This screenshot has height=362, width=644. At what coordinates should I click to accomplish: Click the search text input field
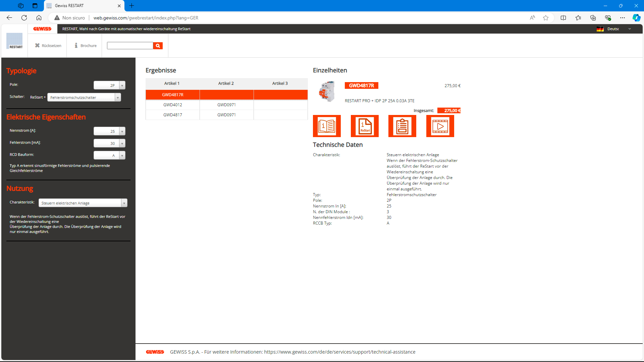(x=130, y=46)
